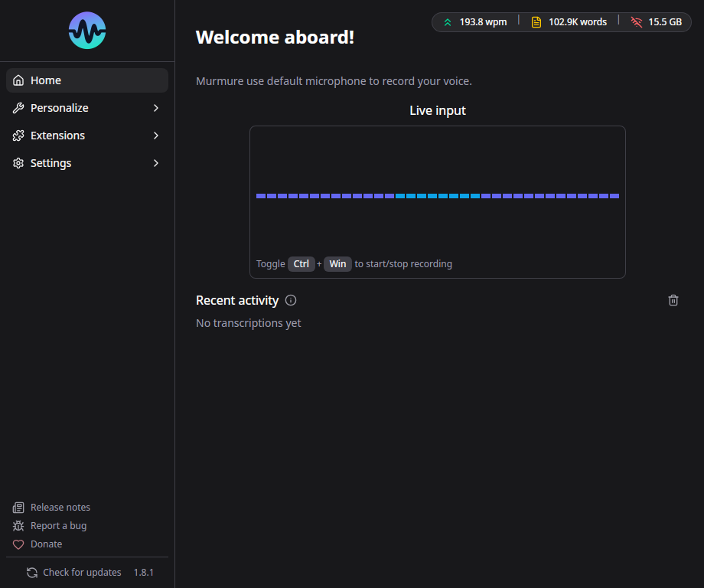Click the Live input waveform visualizer
The width and height of the screenshot is (704, 588).
point(437,196)
